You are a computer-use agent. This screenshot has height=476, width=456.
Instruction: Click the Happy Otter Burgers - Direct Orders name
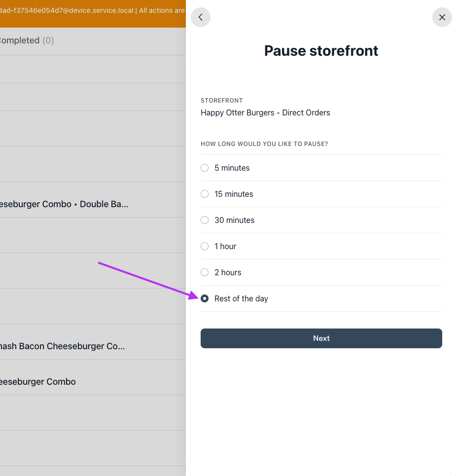click(x=265, y=112)
